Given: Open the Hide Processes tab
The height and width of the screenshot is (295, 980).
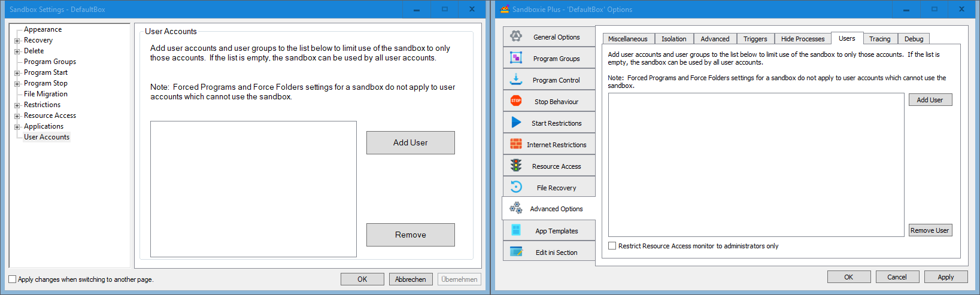Looking at the screenshot, I should [x=802, y=39].
